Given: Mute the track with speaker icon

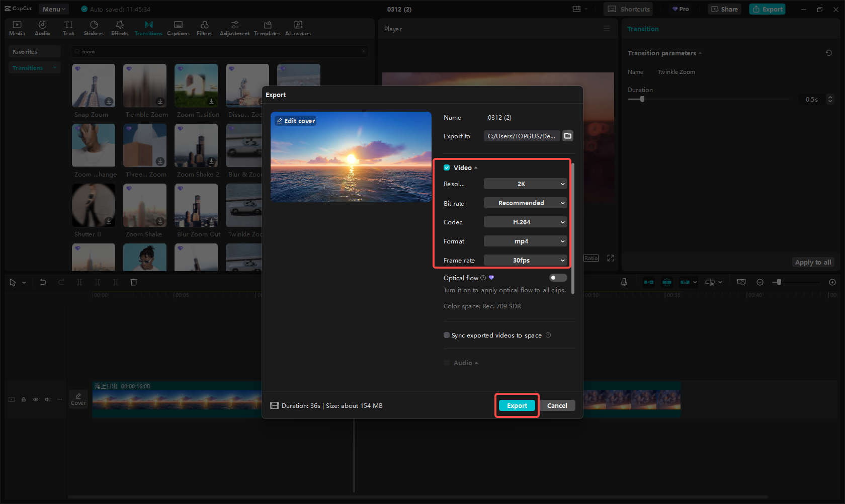Looking at the screenshot, I should pos(48,399).
